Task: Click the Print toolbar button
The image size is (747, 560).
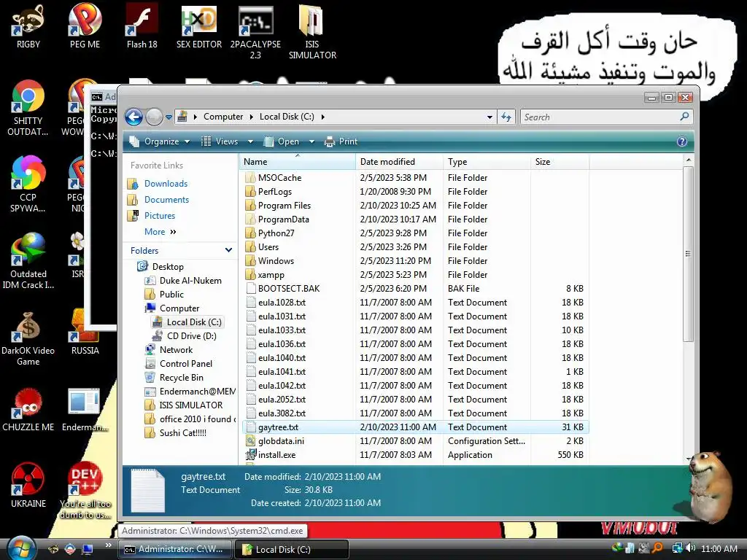Action: (x=341, y=141)
